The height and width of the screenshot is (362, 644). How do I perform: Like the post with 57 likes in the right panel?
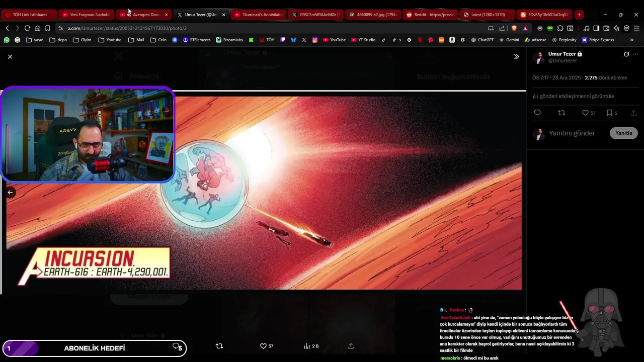(589, 113)
